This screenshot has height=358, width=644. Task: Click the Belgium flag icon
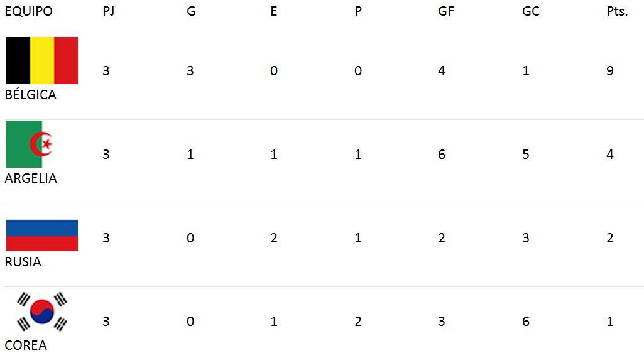(42, 60)
